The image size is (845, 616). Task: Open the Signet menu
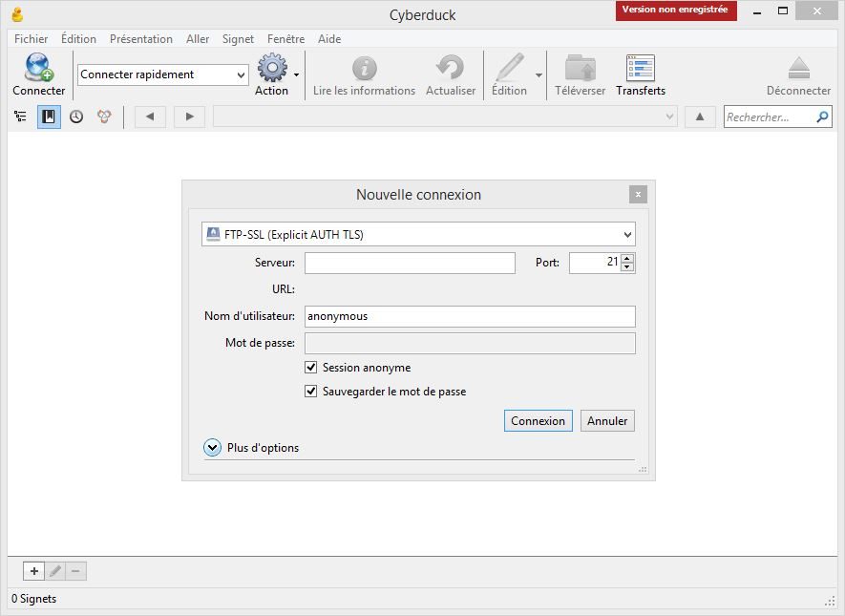[x=238, y=39]
